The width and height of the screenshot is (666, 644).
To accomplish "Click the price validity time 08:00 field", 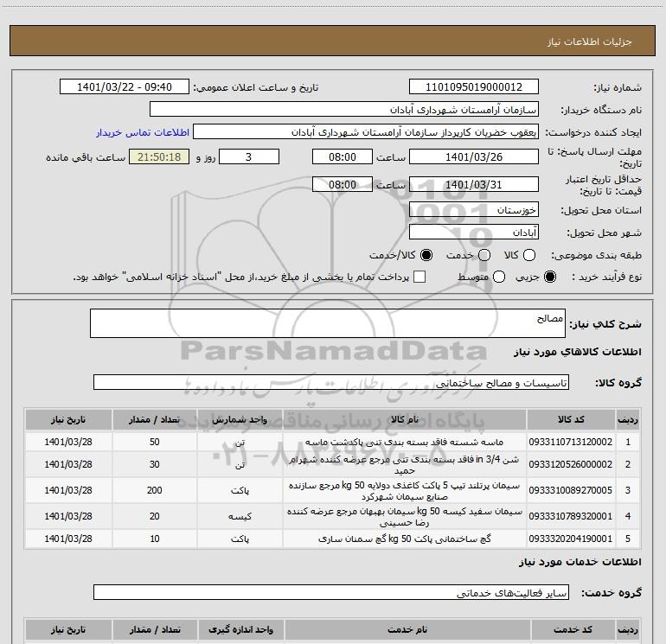I will [343, 185].
